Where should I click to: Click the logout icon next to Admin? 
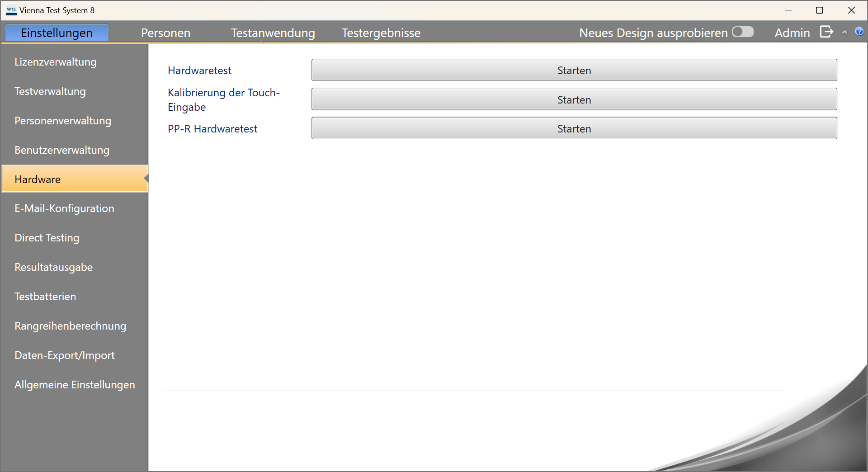[x=826, y=32]
